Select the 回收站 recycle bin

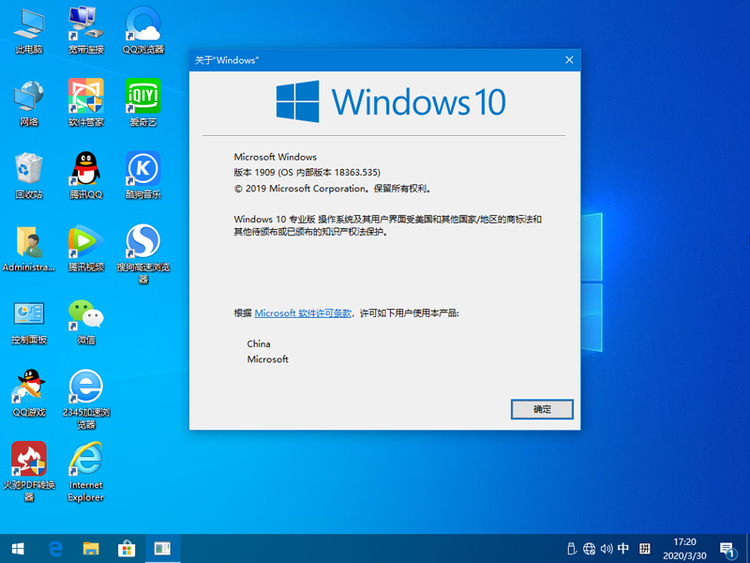point(28,168)
